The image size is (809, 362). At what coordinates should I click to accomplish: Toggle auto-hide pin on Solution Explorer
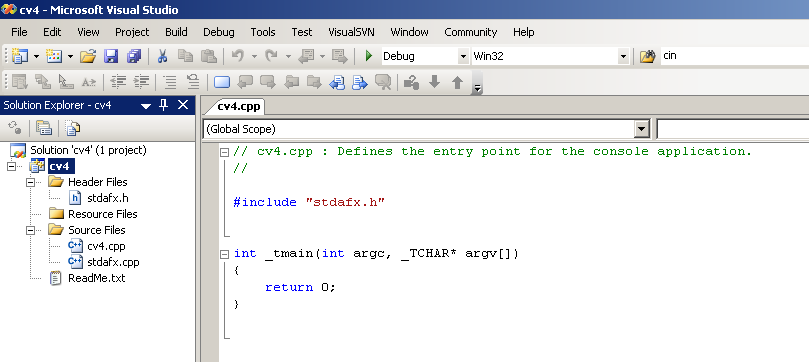[x=164, y=105]
